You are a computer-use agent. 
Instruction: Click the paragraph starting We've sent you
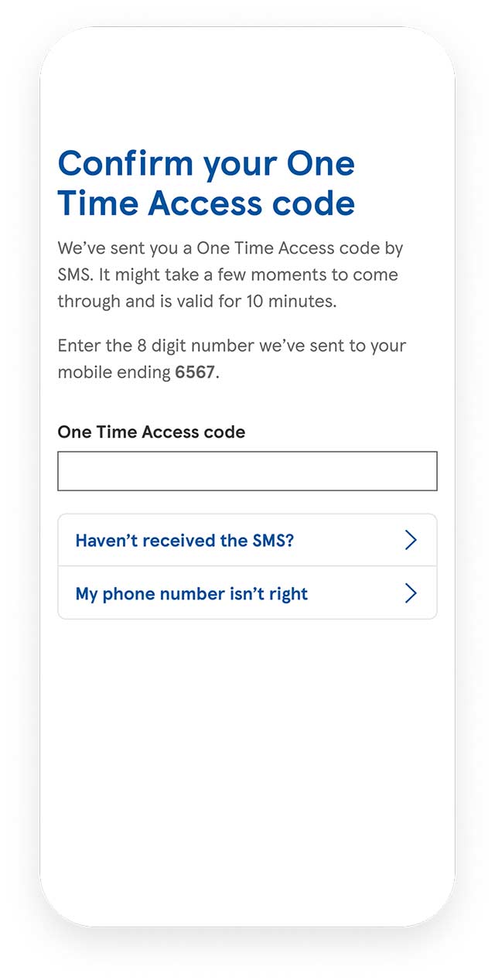(230, 275)
